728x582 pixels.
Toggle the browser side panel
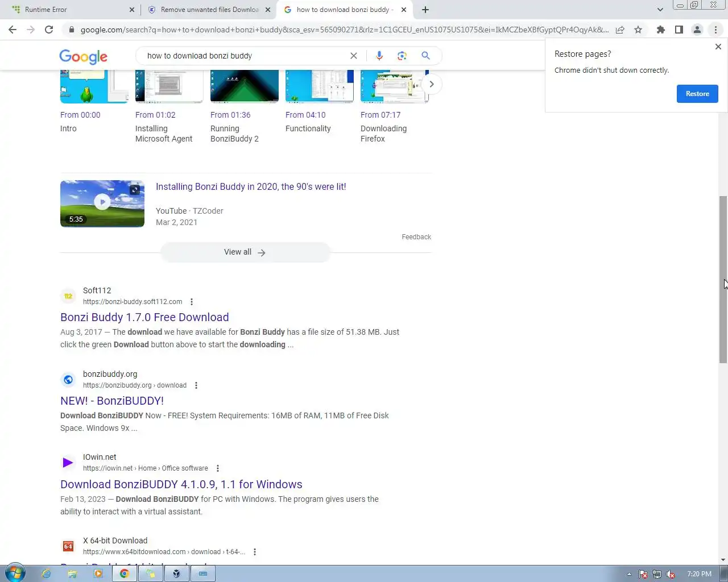coord(679,30)
